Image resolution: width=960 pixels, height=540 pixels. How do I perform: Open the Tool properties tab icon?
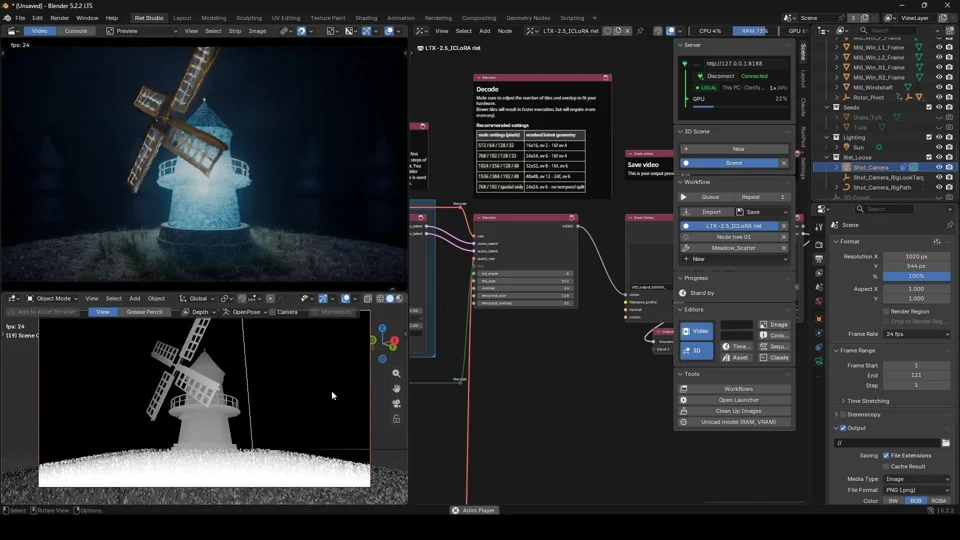pyautogui.click(x=819, y=227)
